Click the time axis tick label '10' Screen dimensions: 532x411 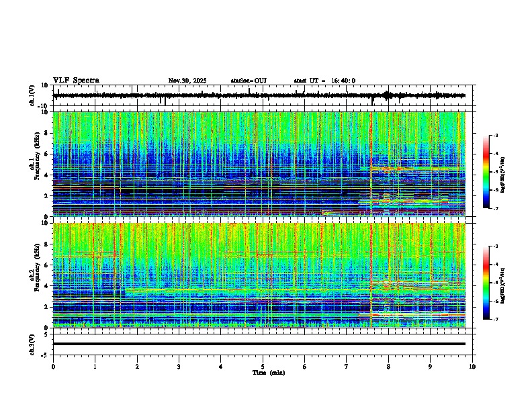[472, 367]
